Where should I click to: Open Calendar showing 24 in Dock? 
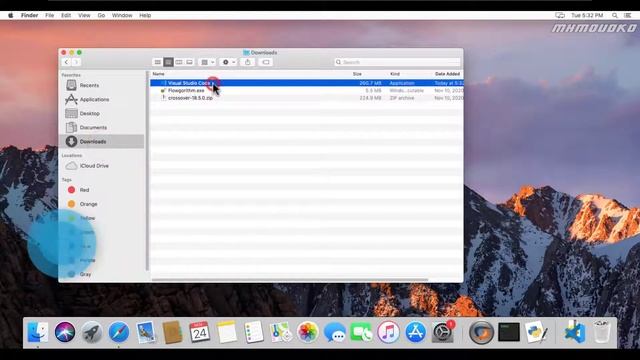click(x=200, y=332)
